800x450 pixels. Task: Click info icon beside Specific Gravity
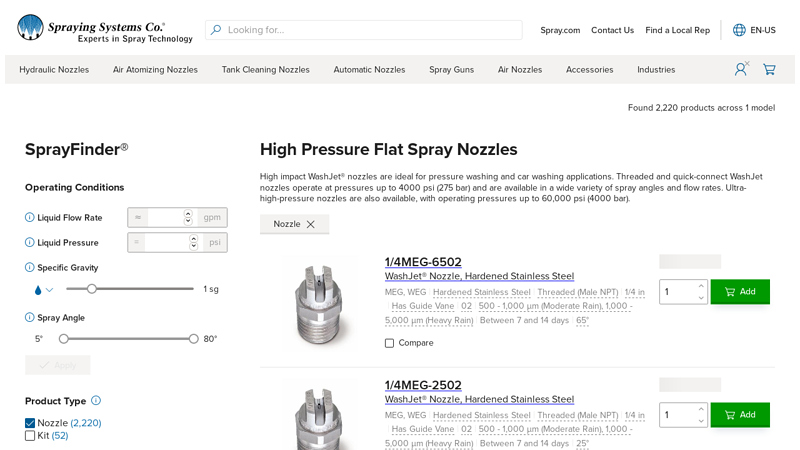click(30, 267)
